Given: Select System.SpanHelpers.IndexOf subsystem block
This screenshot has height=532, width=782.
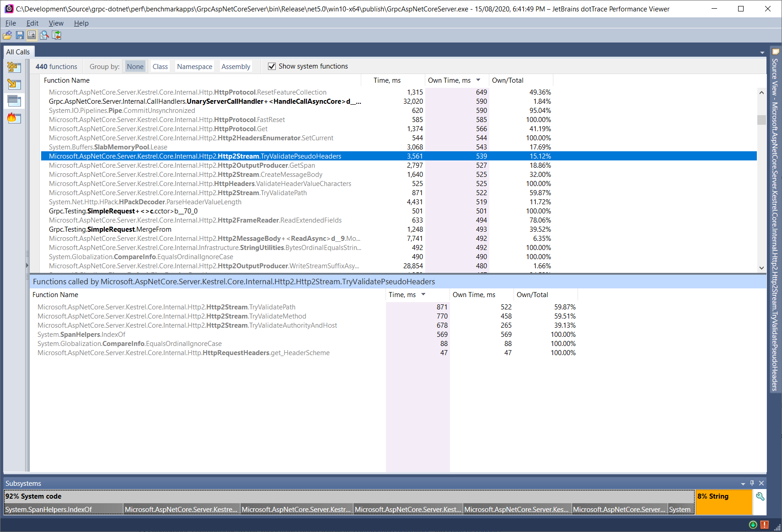Looking at the screenshot, I should (64, 509).
